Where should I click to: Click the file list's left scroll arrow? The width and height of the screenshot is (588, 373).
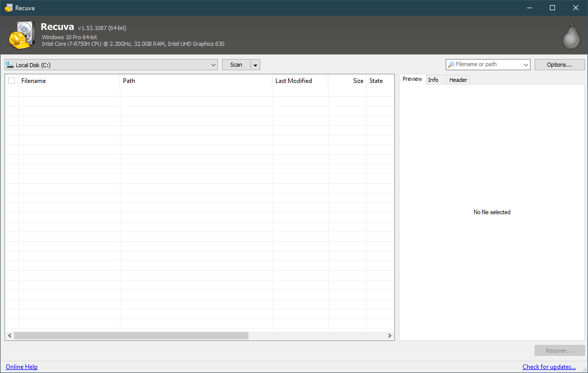10,336
